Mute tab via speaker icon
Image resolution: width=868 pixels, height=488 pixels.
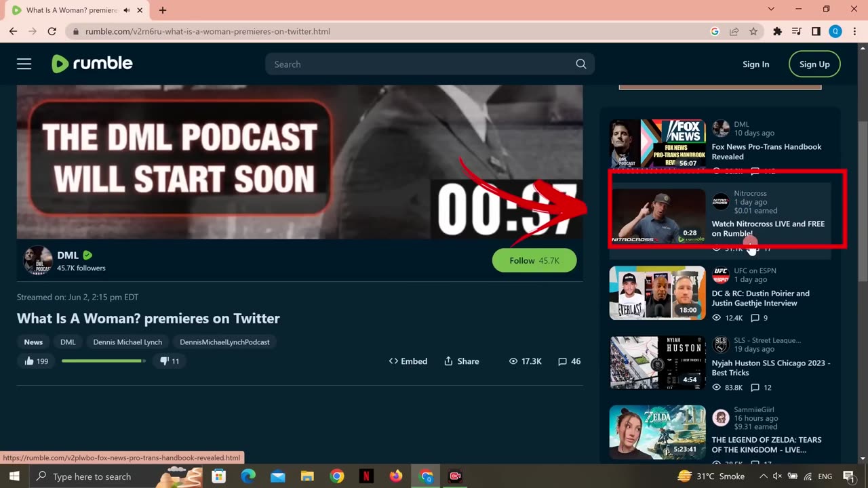click(x=127, y=10)
